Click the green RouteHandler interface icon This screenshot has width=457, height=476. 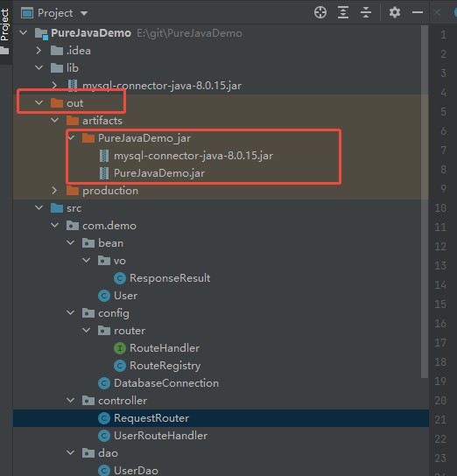point(120,348)
